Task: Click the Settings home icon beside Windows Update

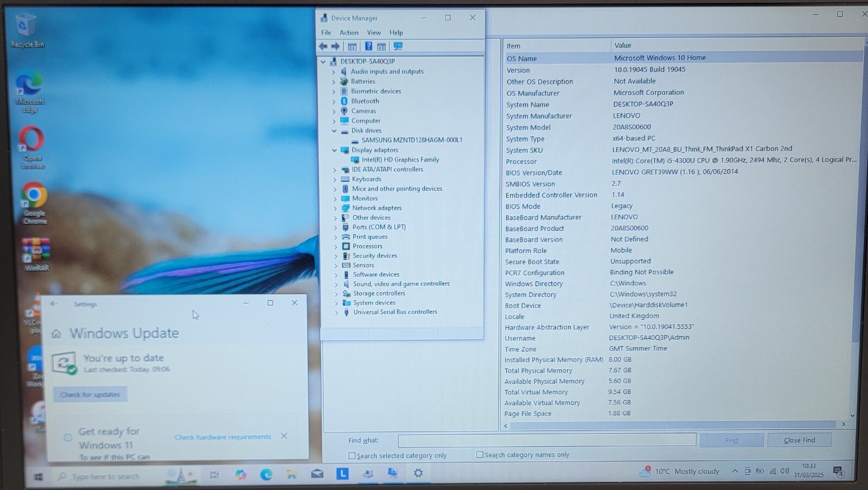Action: click(x=56, y=334)
